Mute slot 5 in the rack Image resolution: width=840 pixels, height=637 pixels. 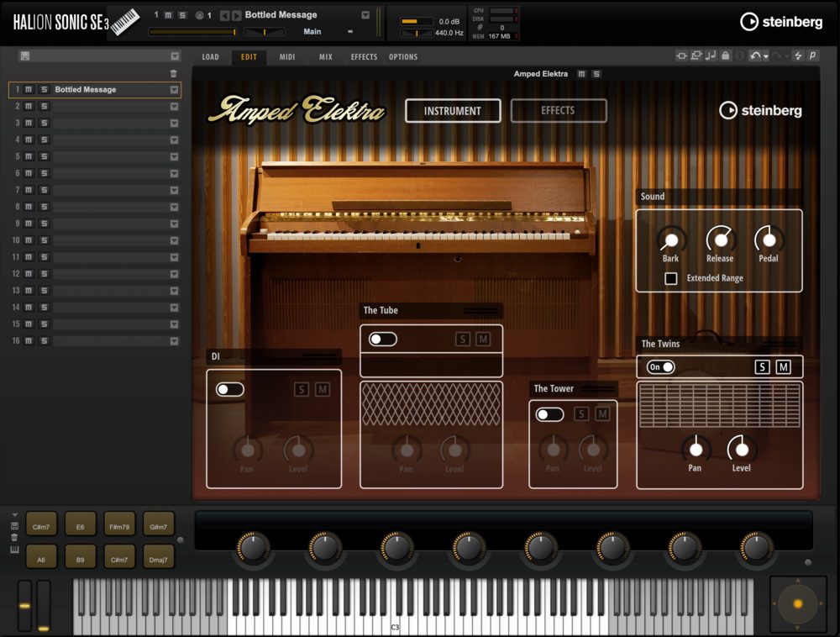29,156
